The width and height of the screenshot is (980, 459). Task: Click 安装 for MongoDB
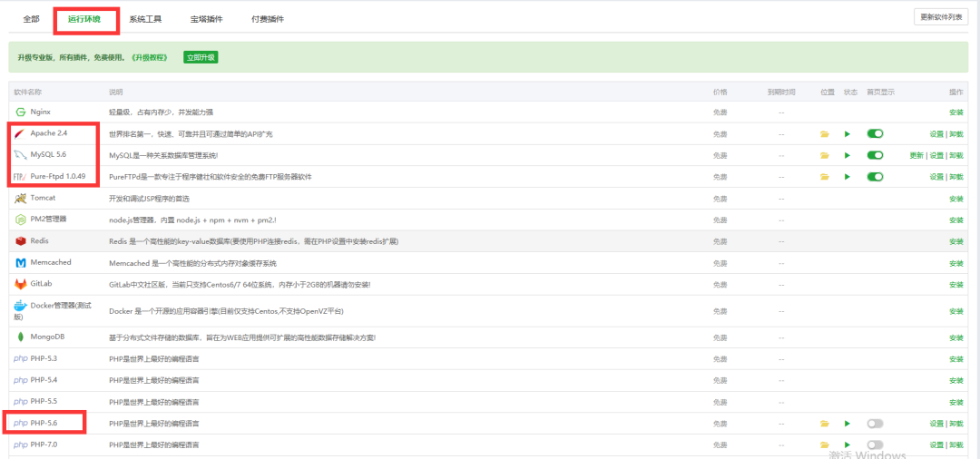956,337
